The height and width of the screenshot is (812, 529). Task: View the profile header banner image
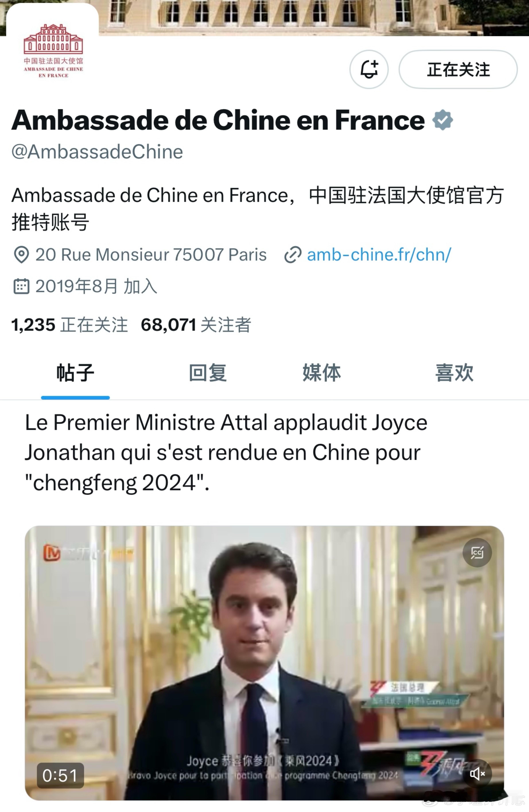coord(314,18)
